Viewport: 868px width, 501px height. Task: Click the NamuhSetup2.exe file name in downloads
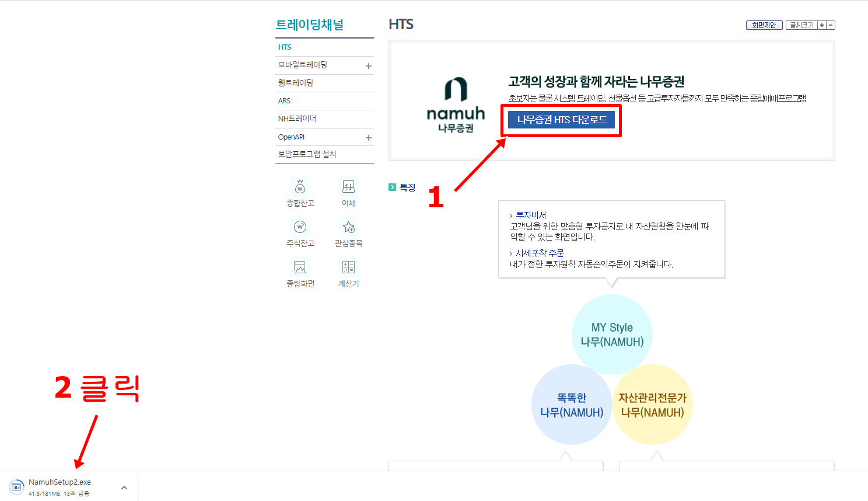click(x=60, y=482)
